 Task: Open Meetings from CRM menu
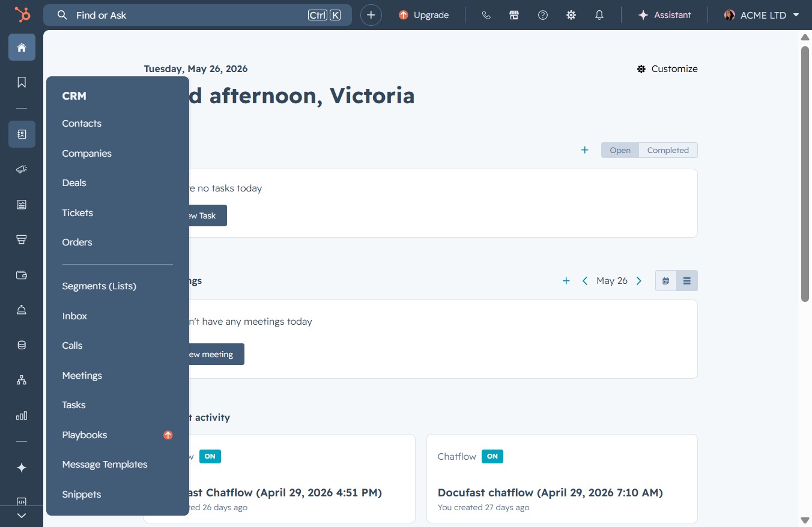pos(82,376)
